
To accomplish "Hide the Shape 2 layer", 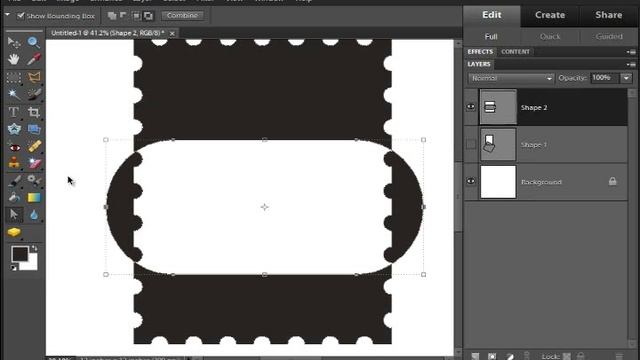I will (471, 107).
